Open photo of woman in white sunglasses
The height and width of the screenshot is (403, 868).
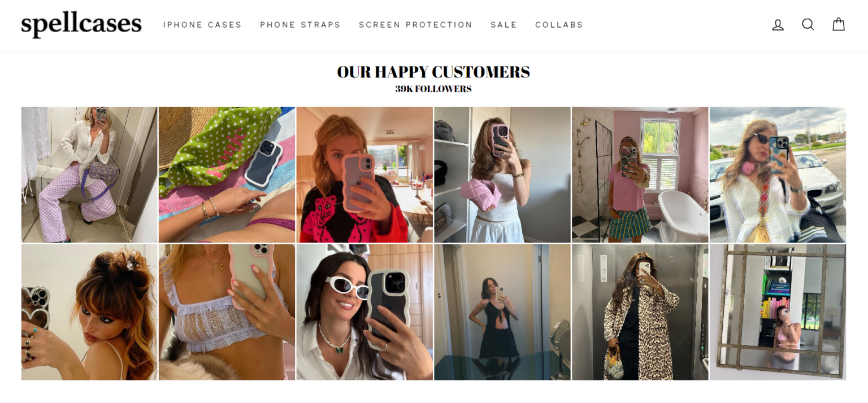coord(364,312)
